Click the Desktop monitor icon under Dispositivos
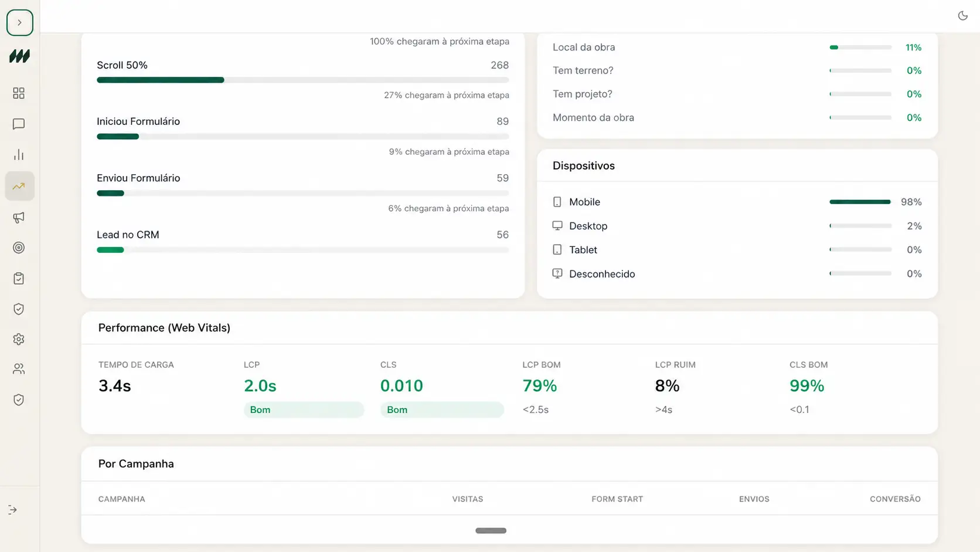 557,226
